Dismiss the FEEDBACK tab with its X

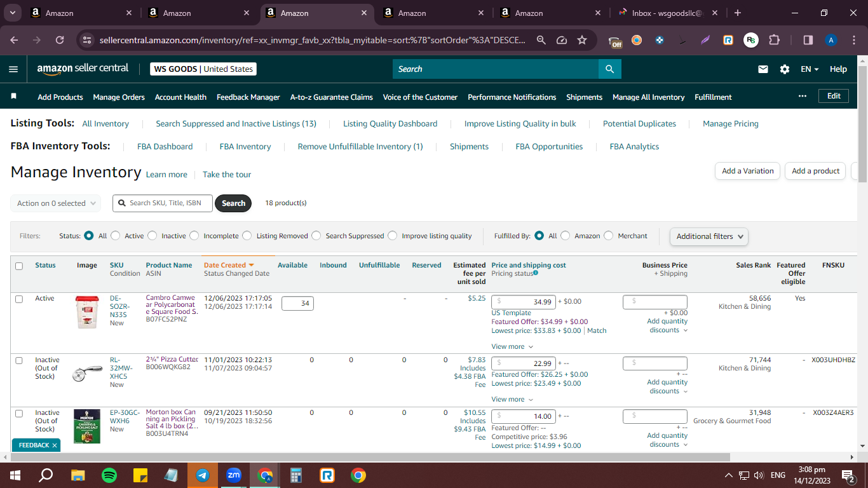point(55,445)
